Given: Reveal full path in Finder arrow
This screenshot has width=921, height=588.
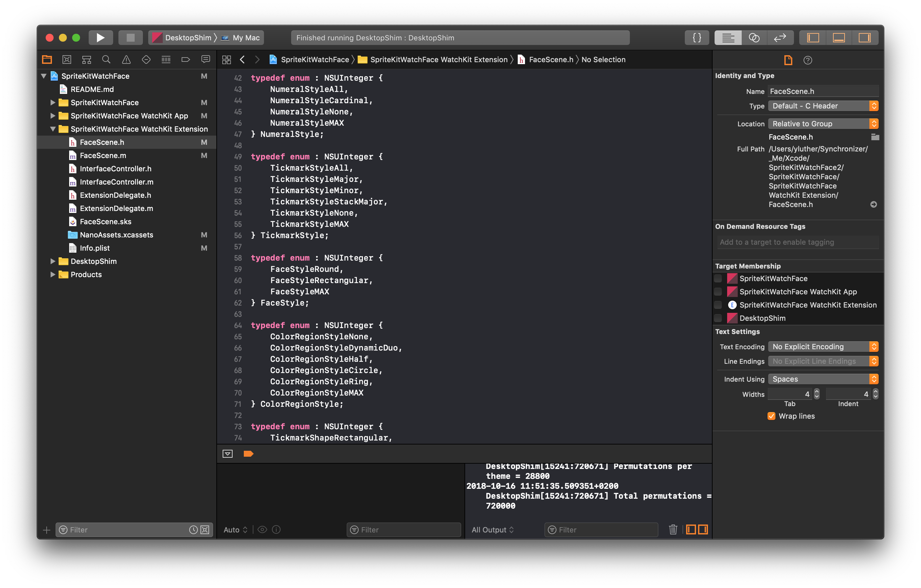Looking at the screenshot, I should point(873,204).
